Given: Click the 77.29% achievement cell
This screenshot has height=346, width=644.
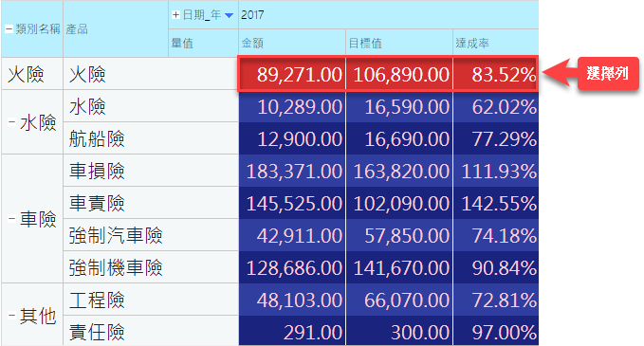Looking at the screenshot, I should 496,138.
